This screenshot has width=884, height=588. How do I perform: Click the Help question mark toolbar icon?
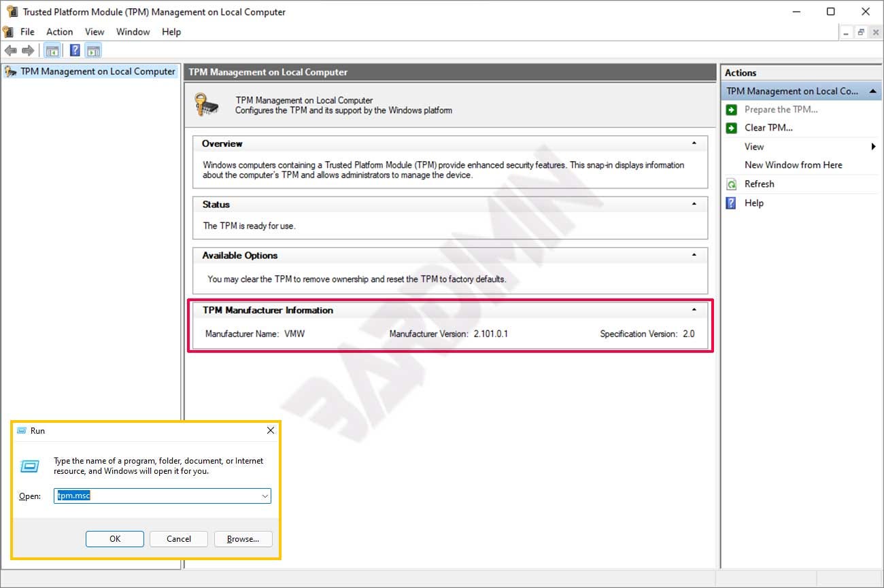(x=75, y=50)
